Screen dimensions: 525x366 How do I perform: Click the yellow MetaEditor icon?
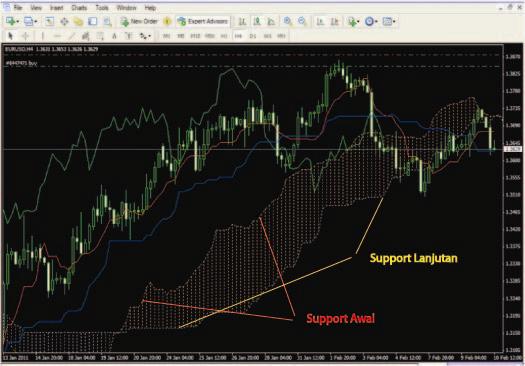coord(167,22)
